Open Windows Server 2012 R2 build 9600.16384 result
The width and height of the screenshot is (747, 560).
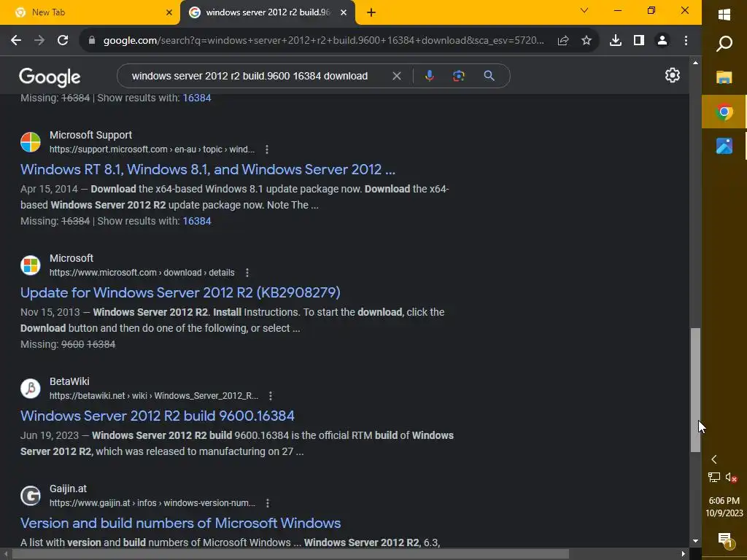tap(158, 416)
